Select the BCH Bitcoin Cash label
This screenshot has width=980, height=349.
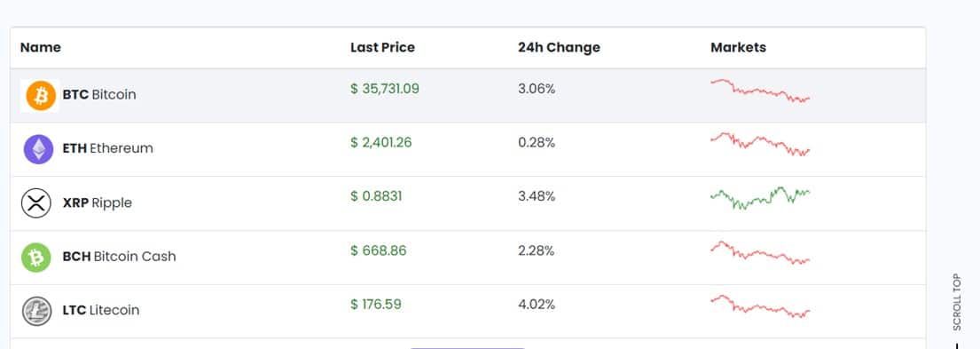coord(120,257)
